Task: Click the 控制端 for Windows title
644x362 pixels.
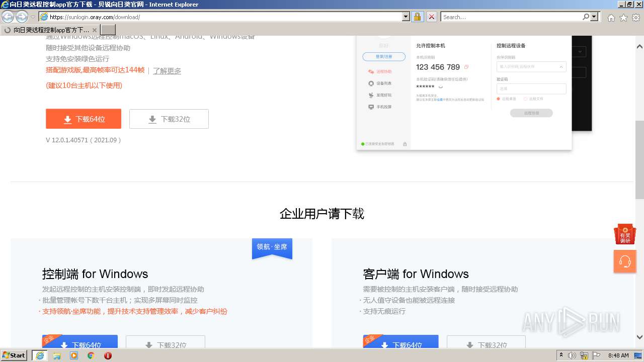Action: click(95, 274)
